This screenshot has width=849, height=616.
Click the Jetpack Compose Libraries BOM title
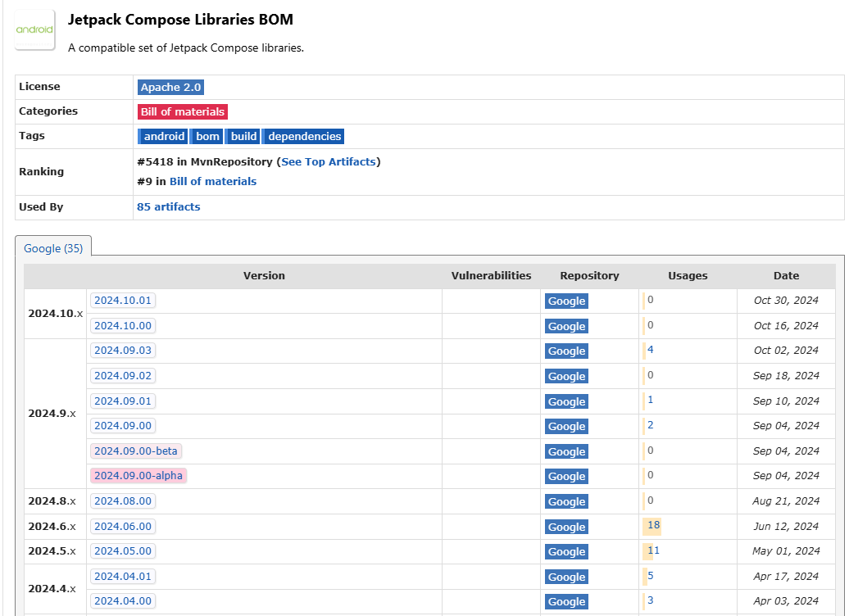point(180,20)
